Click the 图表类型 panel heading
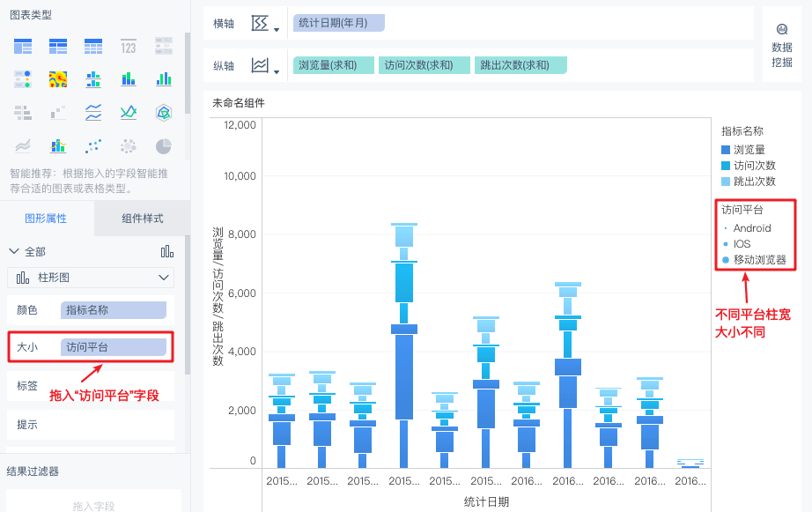 31,15
